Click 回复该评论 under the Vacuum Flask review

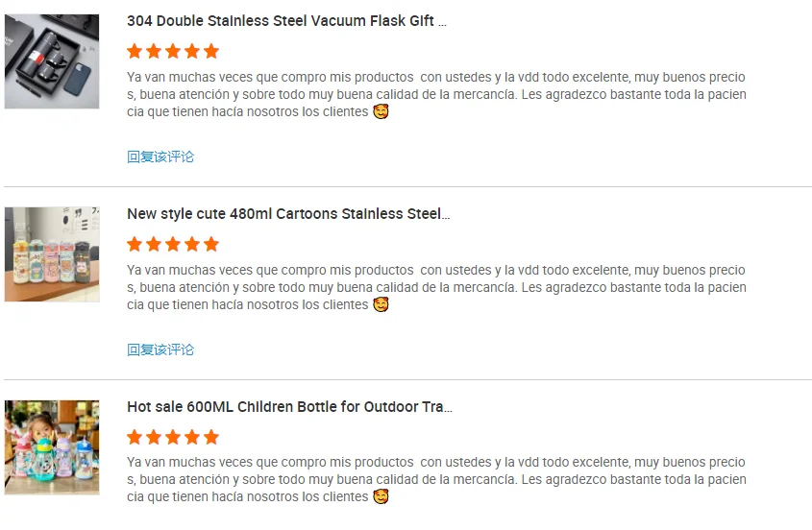(x=160, y=157)
